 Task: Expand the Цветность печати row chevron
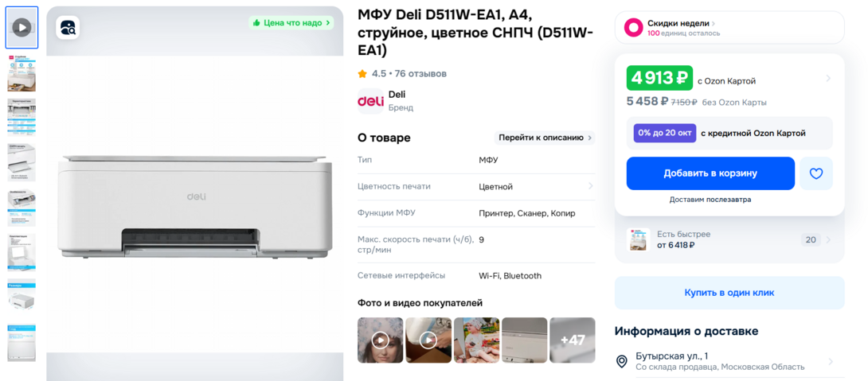click(590, 186)
